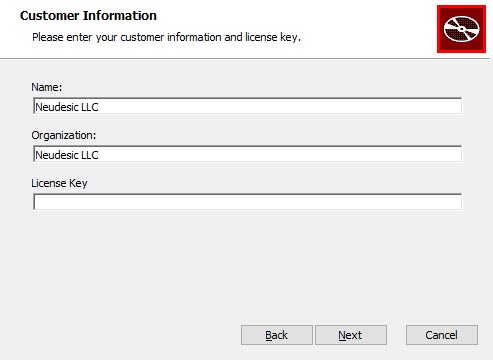Image resolution: width=493 pixels, height=360 pixels.
Task: Click the 'Customer Information' heading
Action: (88, 16)
